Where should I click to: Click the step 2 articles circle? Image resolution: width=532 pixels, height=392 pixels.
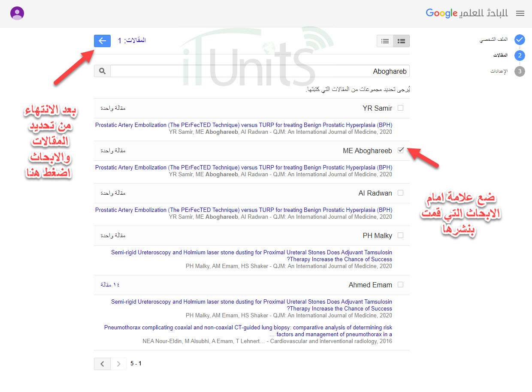point(519,55)
